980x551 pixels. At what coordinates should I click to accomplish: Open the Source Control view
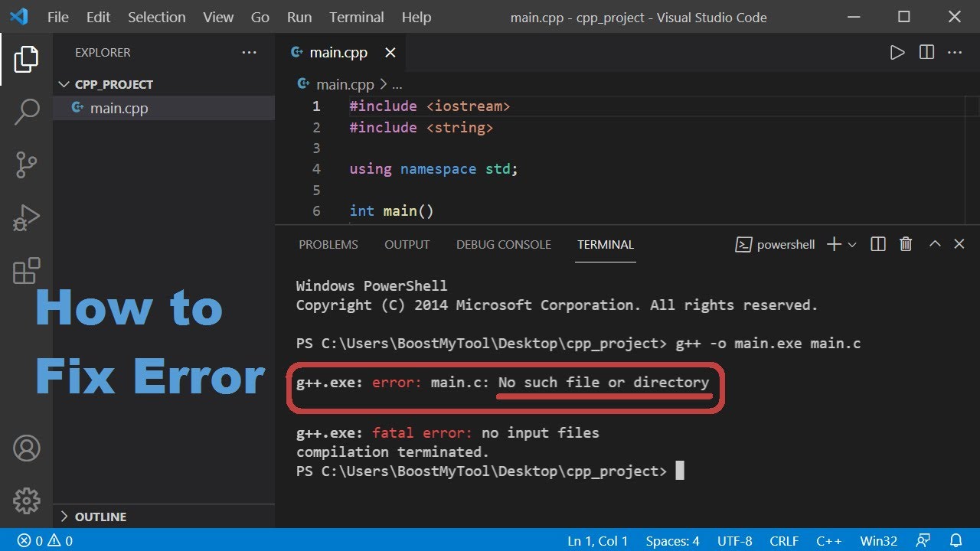(26, 165)
